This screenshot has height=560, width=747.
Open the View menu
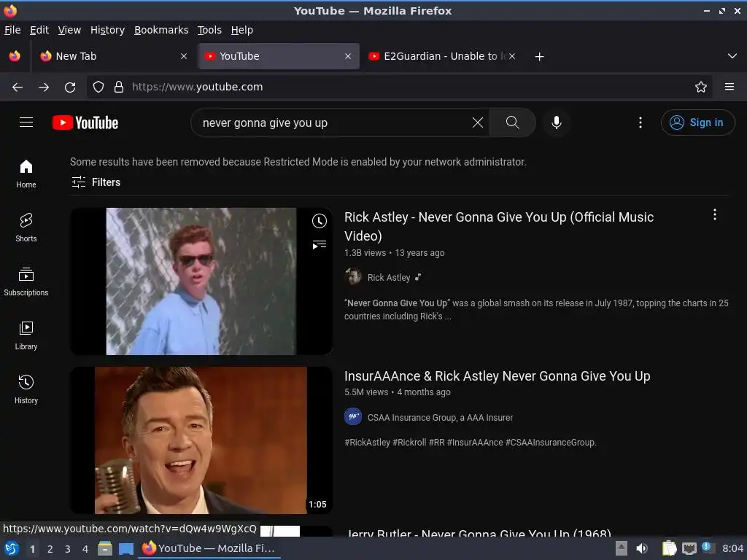(x=69, y=30)
